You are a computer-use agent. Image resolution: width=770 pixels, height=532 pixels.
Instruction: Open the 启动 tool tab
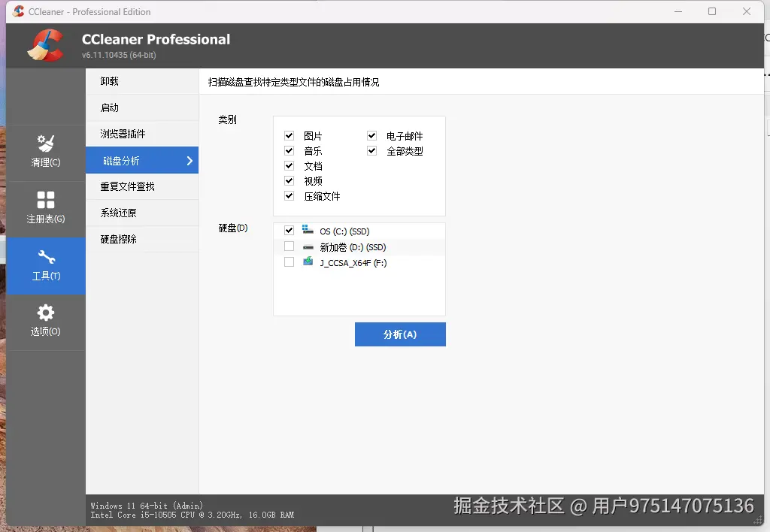[142, 107]
